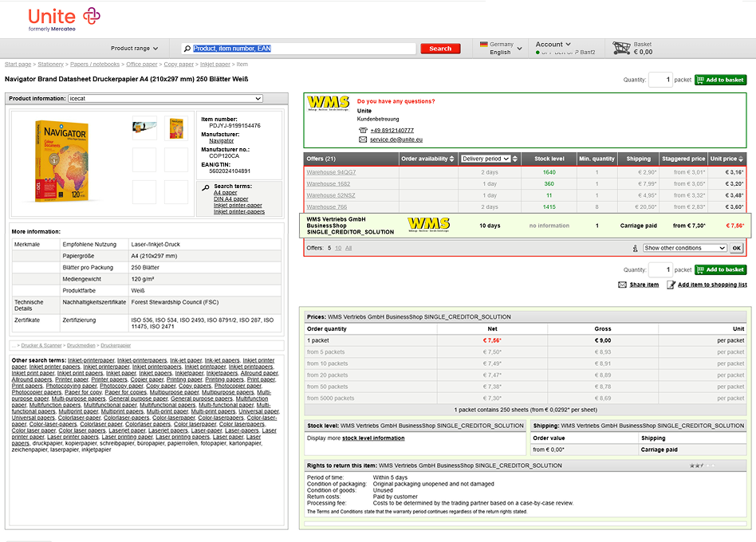Open Druckmedien category link
Image resolution: width=756 pixels, height=542 pixels.
click(81, 345)
